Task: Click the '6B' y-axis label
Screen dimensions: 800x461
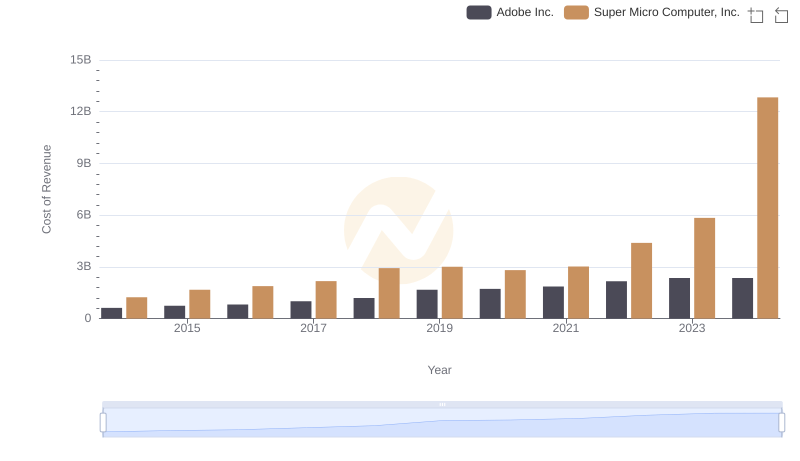Action: coord(84,215)
